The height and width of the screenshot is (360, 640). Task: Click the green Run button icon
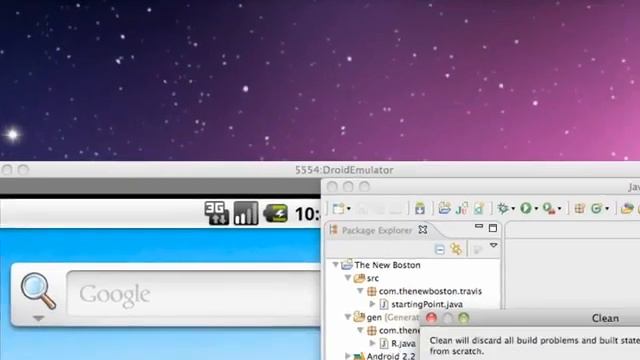click(x=526, y=209)
